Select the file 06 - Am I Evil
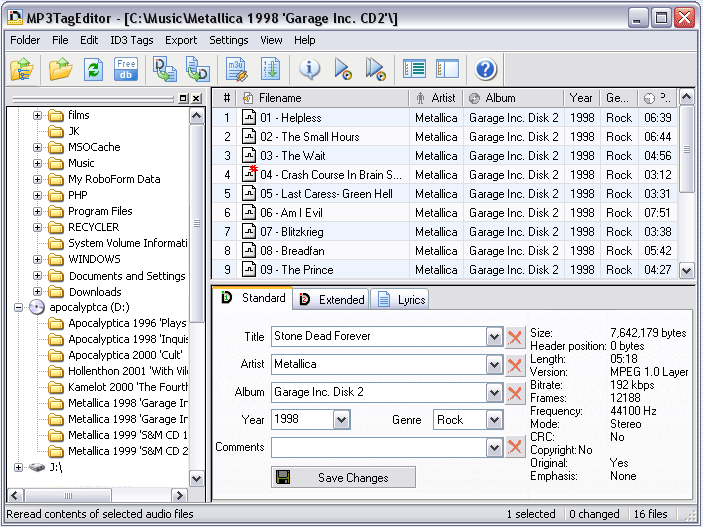 291,213
